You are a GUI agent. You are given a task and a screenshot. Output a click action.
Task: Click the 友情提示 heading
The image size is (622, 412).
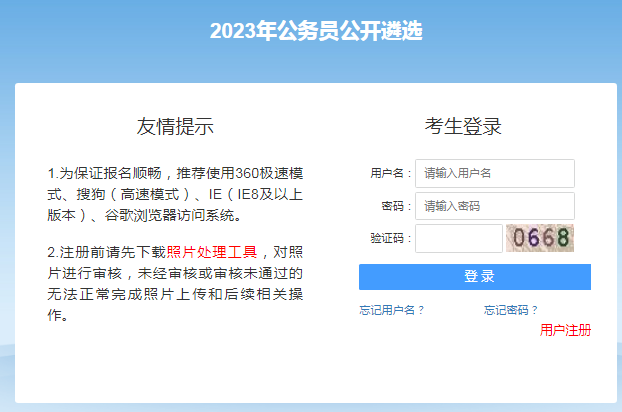point(175,126)
